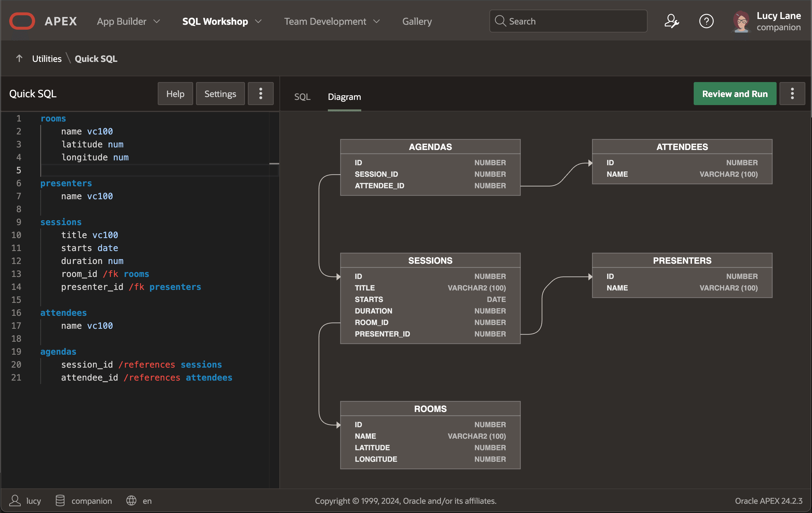
Task: Click the database icon beside companion
Action: point(60,501)
